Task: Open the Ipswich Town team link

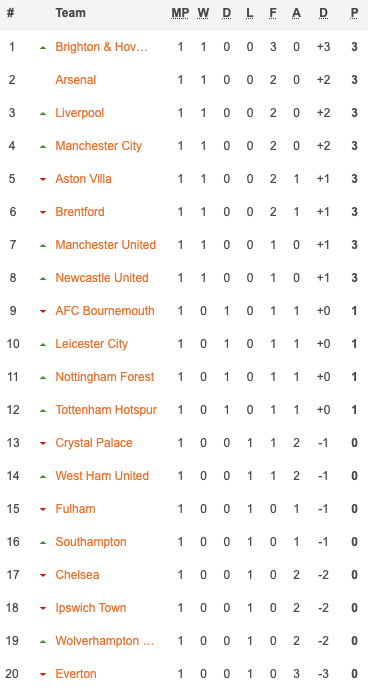Action: coord(91,608)
